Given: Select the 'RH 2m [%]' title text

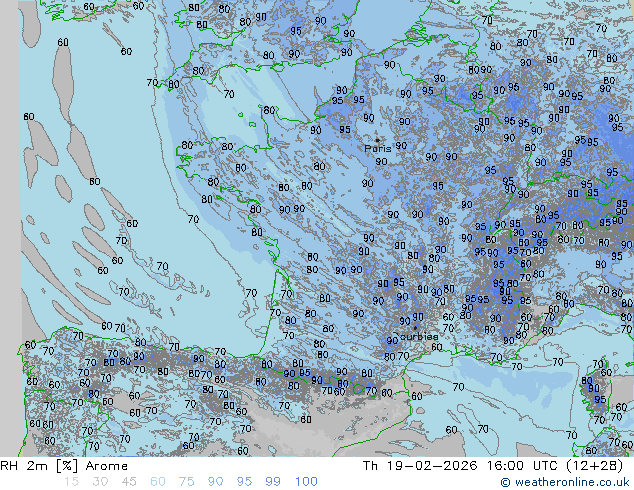Looking at the screenshot, I should (39, 466).
